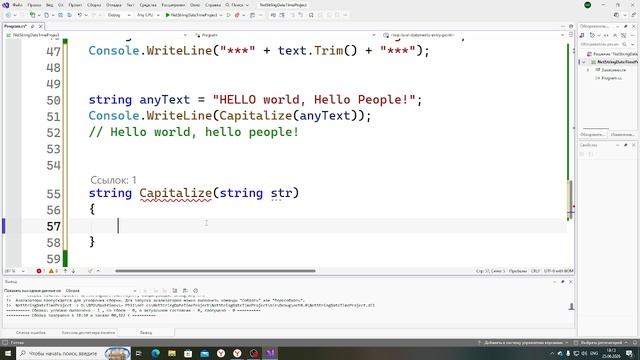This screenshot has height=360, width=640.
Task: Click line number 50 in gutter
Action: (53, 100)
